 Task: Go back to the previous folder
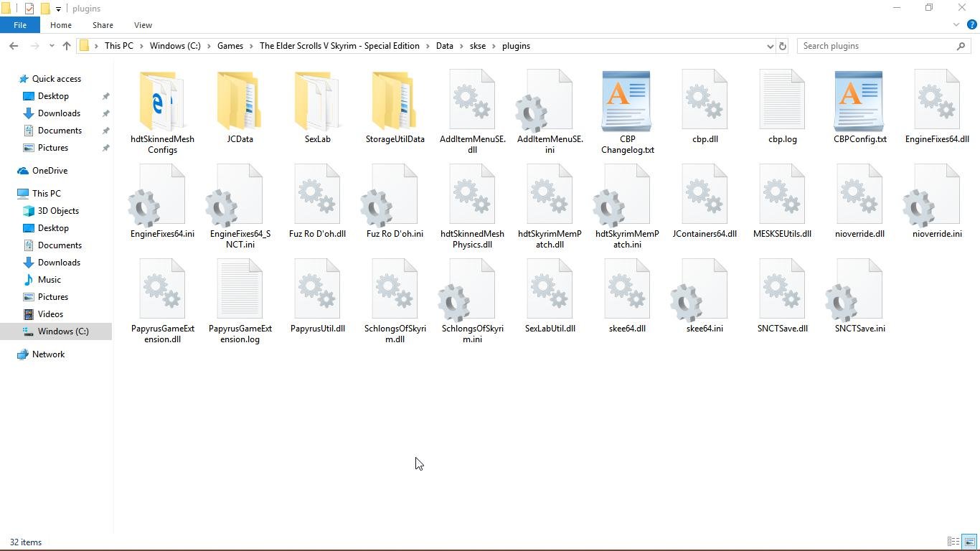coord(14,46)
